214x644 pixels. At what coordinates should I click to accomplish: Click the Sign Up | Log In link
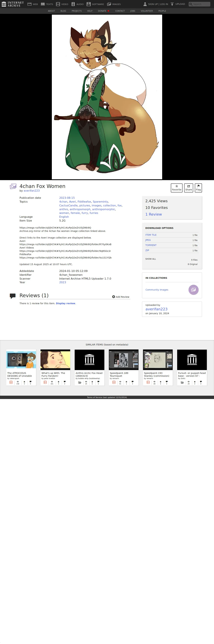pos(158,4)
